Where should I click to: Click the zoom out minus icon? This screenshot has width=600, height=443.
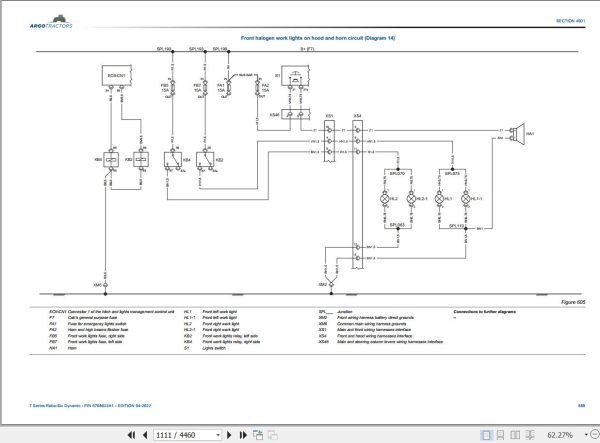[x=595, y=434]
